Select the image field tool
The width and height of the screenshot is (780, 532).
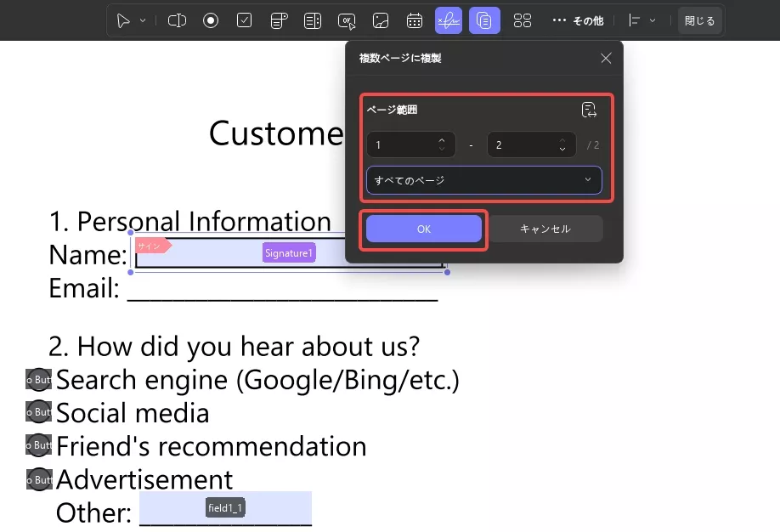(381, 21)
